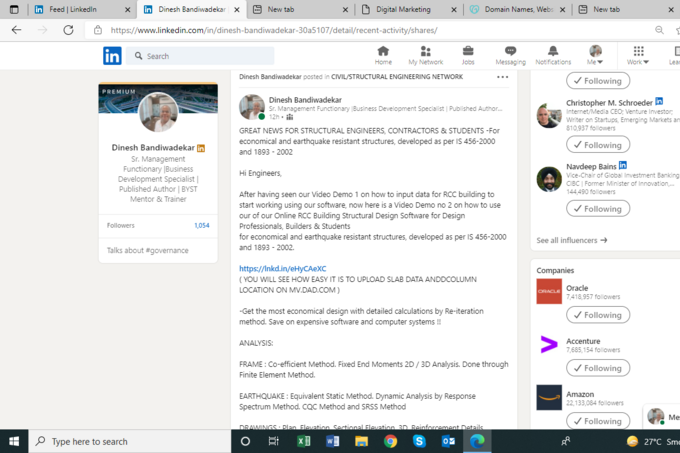The image size is (680, 453).
Task: Switch to Domain Names tab
Action: tap(519, 9)
